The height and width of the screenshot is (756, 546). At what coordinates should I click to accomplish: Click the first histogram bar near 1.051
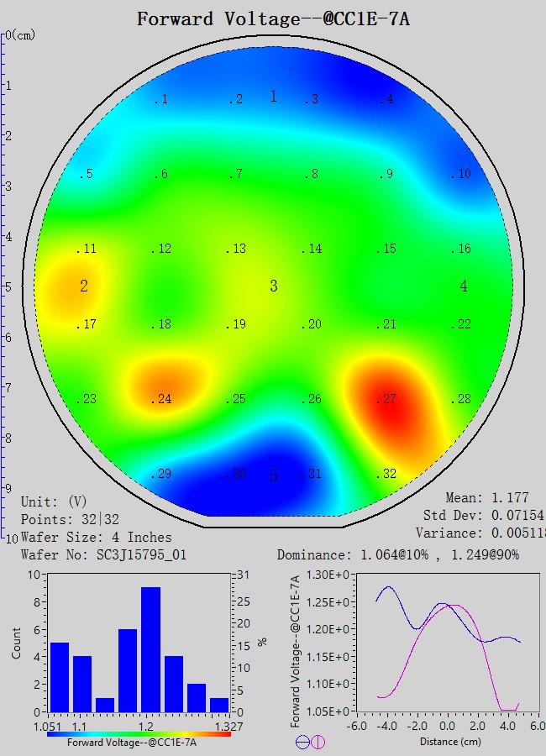(60, 676)
